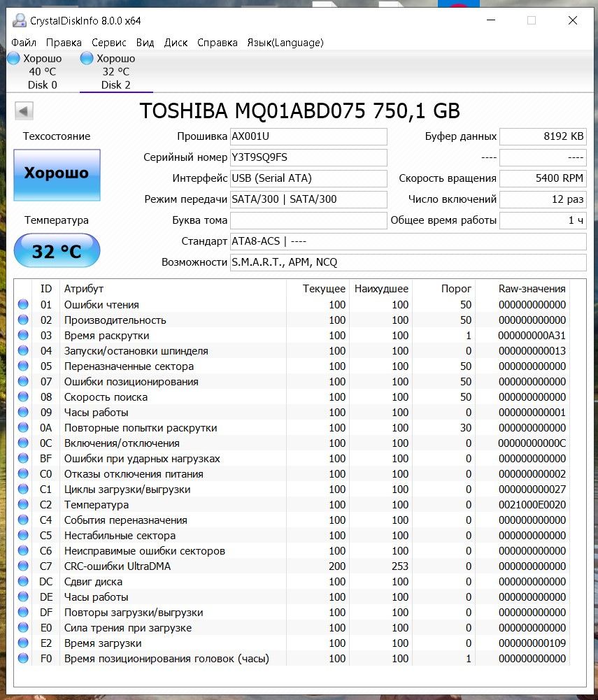
Task: Click the status dot for Сдвиг диска
Action: 23,582
